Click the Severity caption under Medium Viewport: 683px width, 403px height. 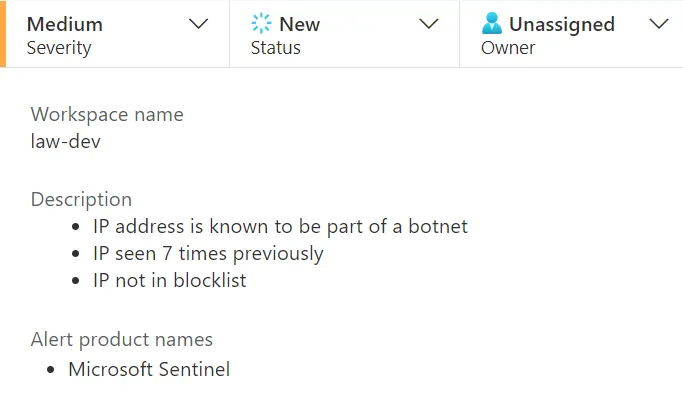point(59,47)
